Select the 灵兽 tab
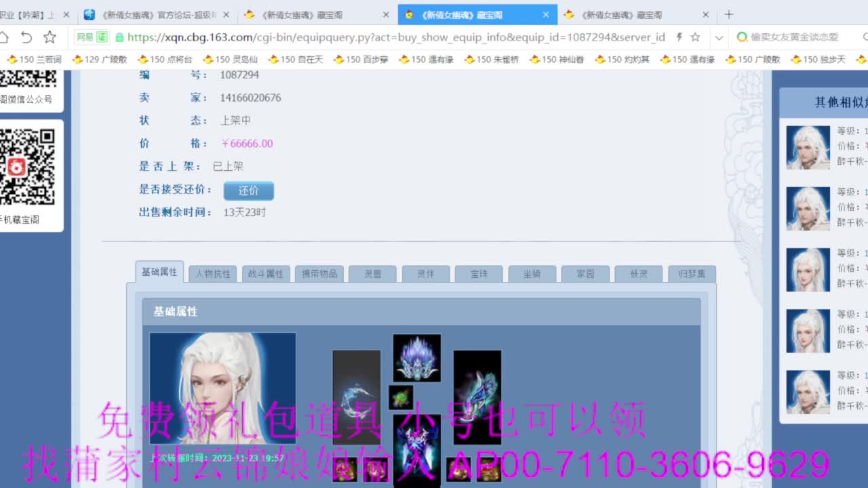868x488 pixels. click(x=373, y=274)
